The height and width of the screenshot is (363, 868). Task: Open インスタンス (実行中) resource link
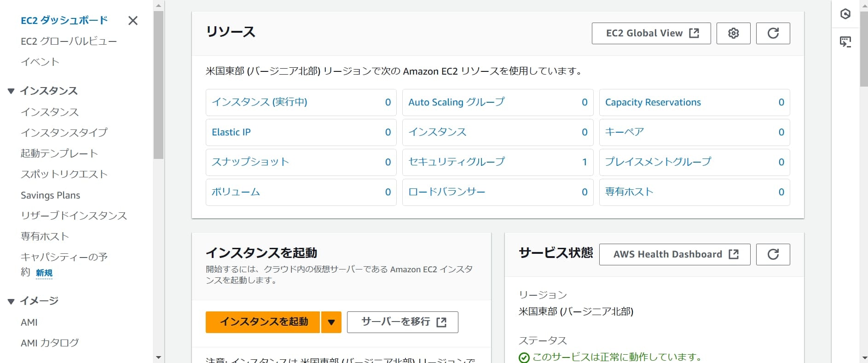(260, 102)
